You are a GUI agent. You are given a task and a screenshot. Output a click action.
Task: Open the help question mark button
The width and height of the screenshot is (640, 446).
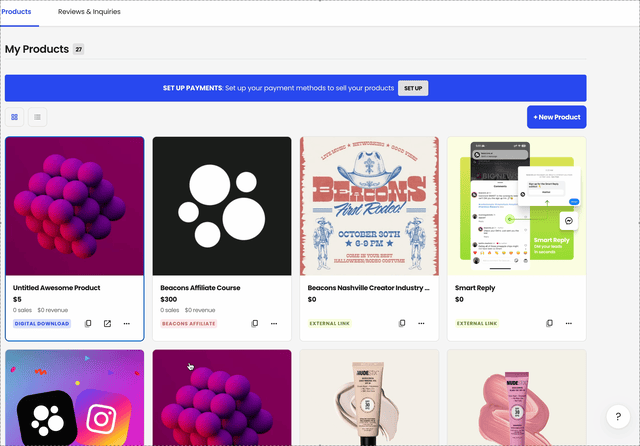[x=618, y=417]
